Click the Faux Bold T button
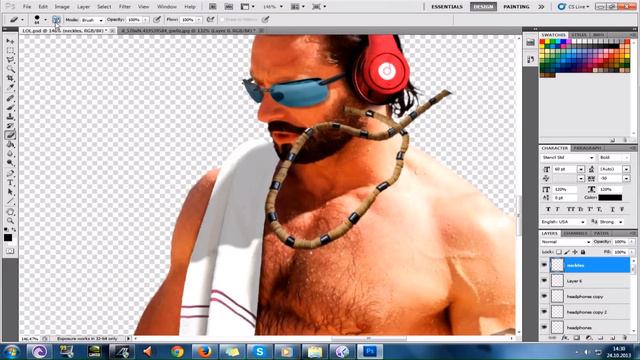Viewport: 640px width, 360px height. [x=548, y=209]
